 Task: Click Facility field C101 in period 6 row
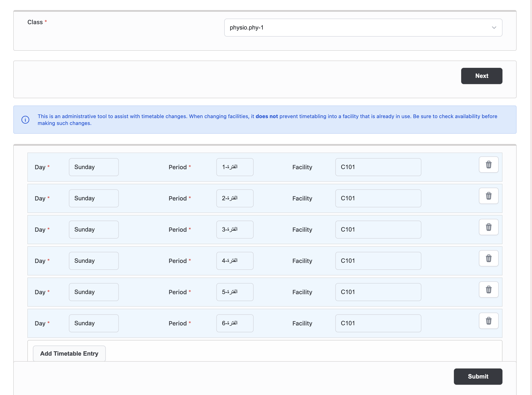378,323
